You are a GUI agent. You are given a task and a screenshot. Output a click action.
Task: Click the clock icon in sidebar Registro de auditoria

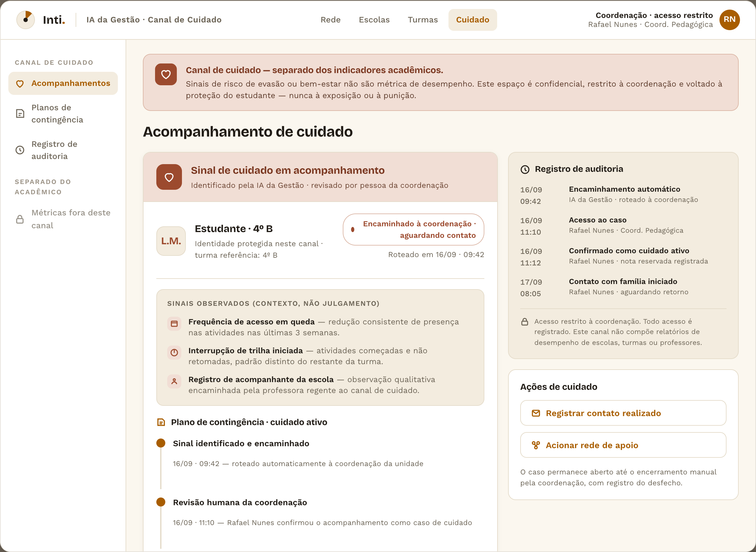pyautogui.click(x=20, y=150)
